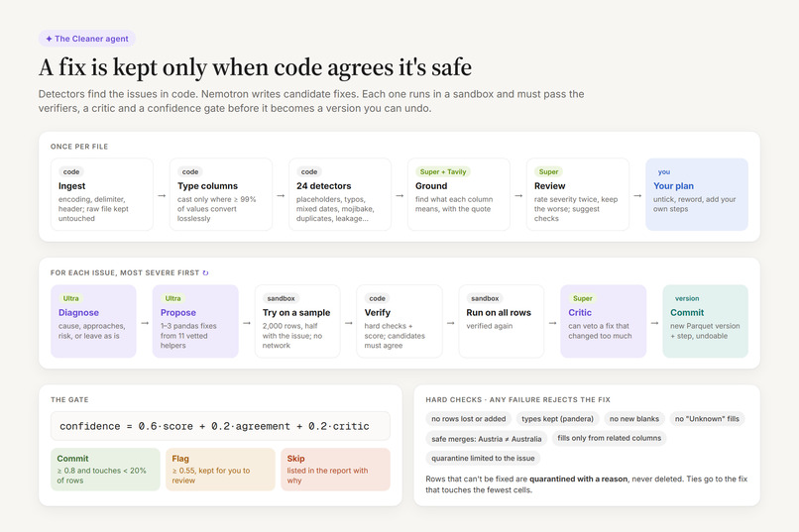Click the Ultra tag above Diagnose
799x532 pixels.
tap(70, 298)
